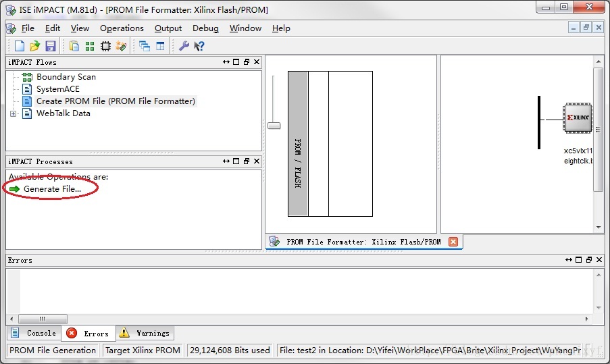Open the Operations menu
Screen dimensions: 610x364
point(122,28)
